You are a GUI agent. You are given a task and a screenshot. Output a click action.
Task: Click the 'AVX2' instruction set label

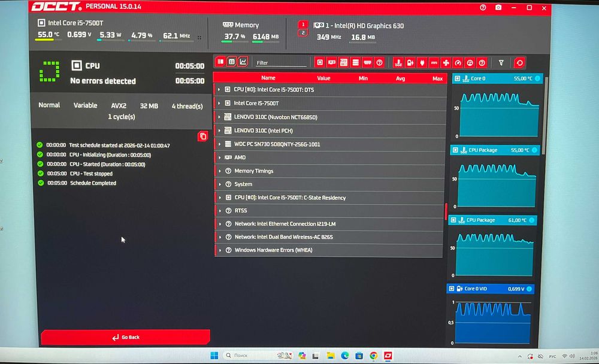(119, 105)
